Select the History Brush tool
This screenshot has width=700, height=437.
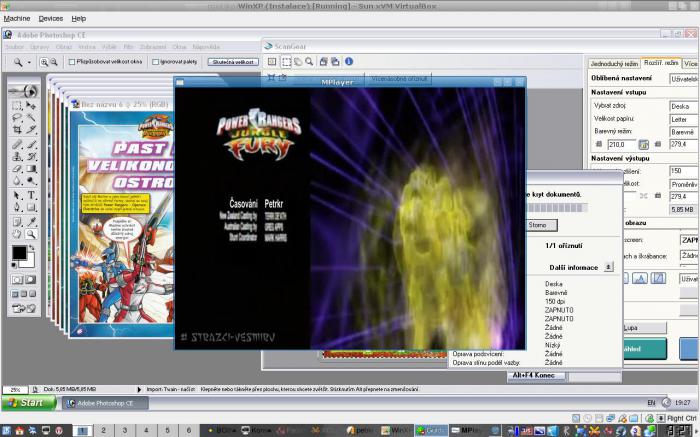(31, 156)
